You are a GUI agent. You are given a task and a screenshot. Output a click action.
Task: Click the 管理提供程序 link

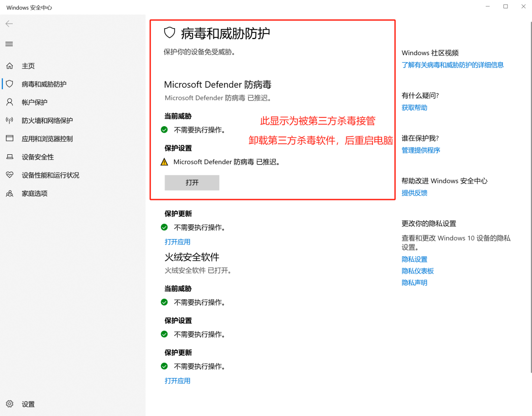tap(421, 150)
